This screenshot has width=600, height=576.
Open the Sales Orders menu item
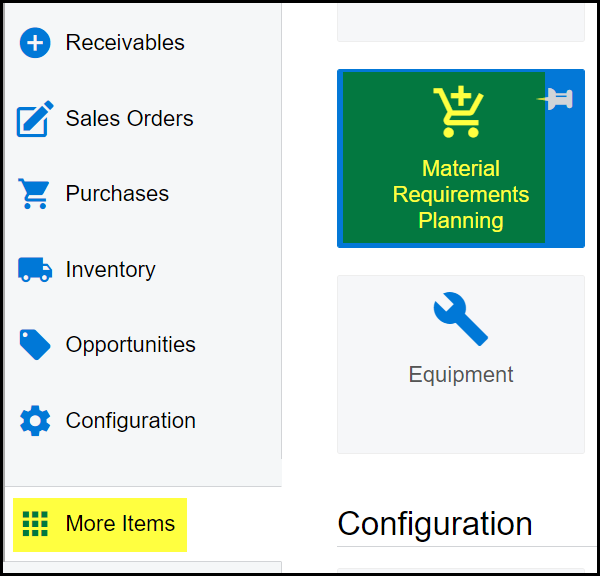tap(129, 119)
